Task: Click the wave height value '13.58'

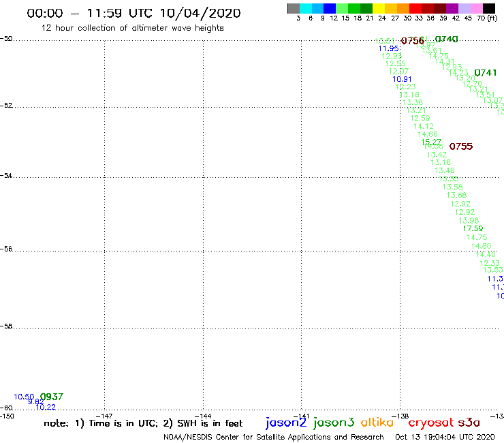Action: tap(452, 187)
